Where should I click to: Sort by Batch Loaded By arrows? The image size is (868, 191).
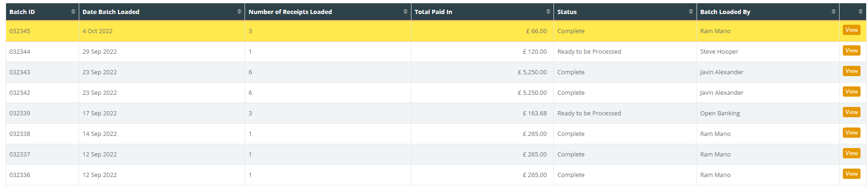point(834,12)
